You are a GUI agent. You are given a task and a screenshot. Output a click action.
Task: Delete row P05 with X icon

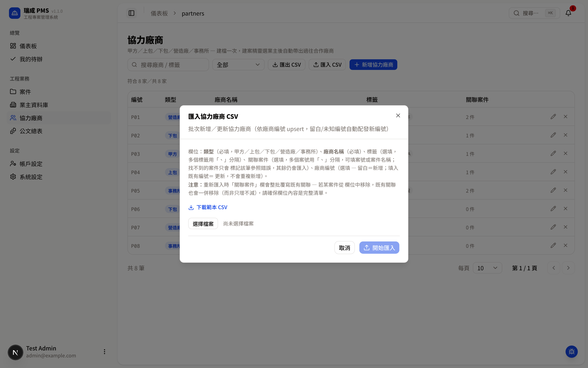[566, 190]
